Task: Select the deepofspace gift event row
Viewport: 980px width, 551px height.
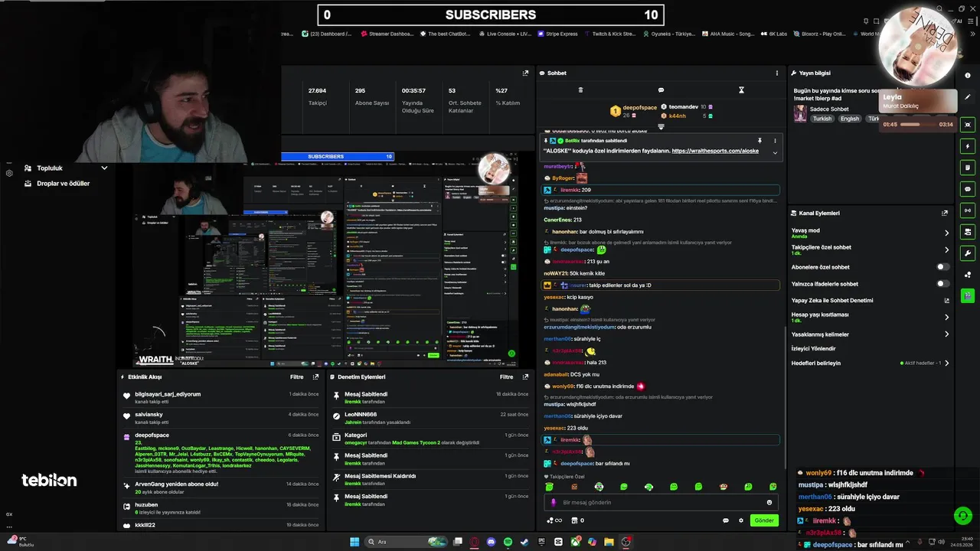Action: coord(221,453)
